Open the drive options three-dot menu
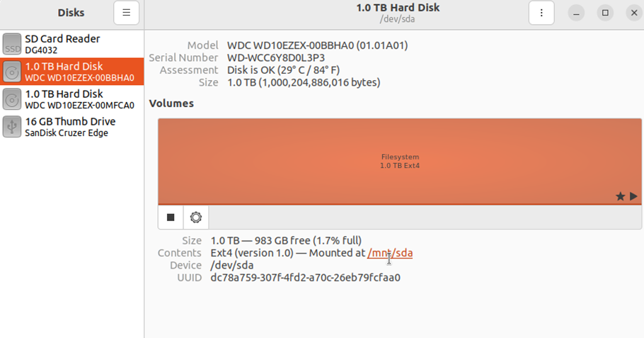Image resolution: width=644 pixels, height=338 pixels. [541, 13]
